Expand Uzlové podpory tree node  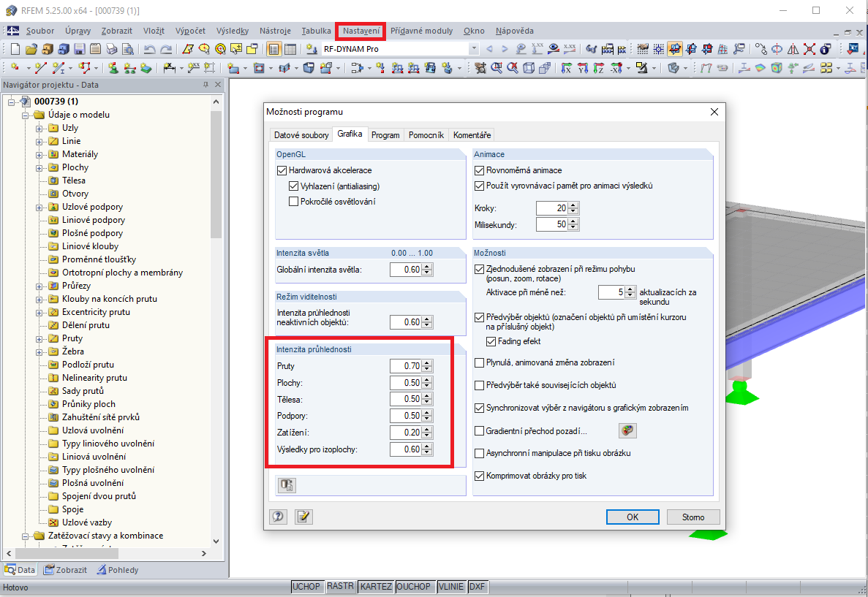click(x=39, y=208)
